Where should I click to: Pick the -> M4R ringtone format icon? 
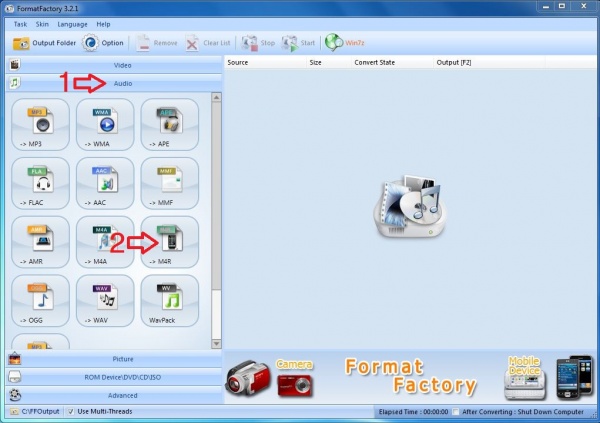tap(170, 242)
